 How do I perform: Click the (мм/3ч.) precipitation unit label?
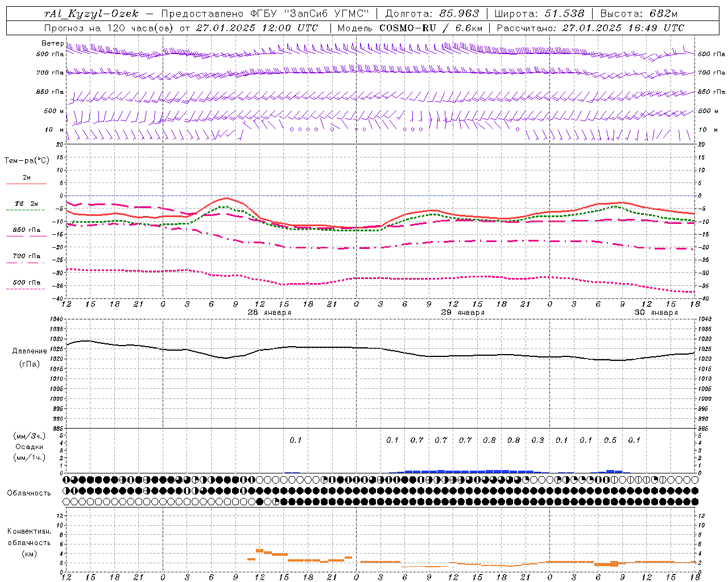pyautogui.click(x=29, y=436)
